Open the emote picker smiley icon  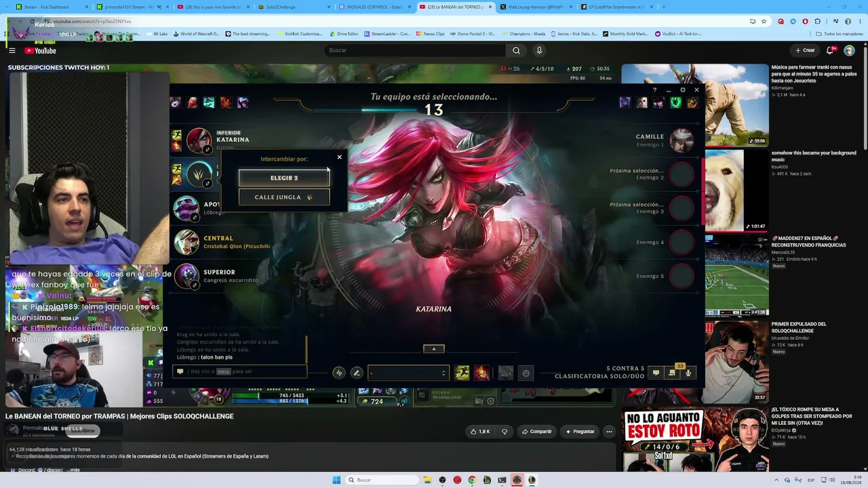(x=526, y=373)
